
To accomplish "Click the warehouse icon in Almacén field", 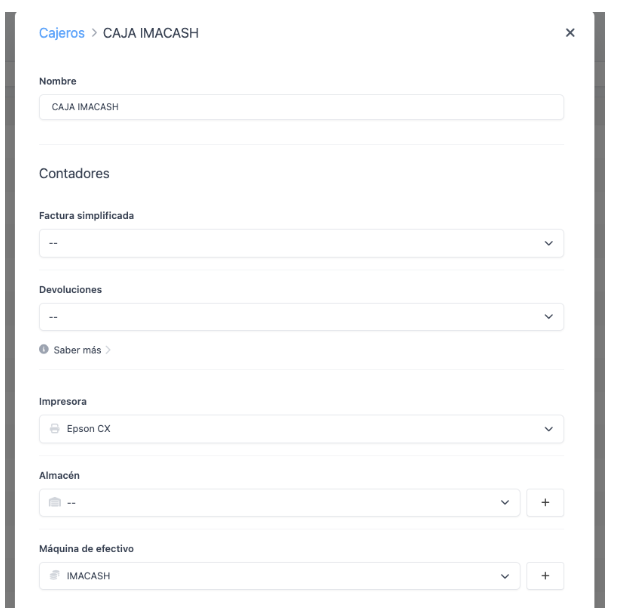I will (55, 503).
